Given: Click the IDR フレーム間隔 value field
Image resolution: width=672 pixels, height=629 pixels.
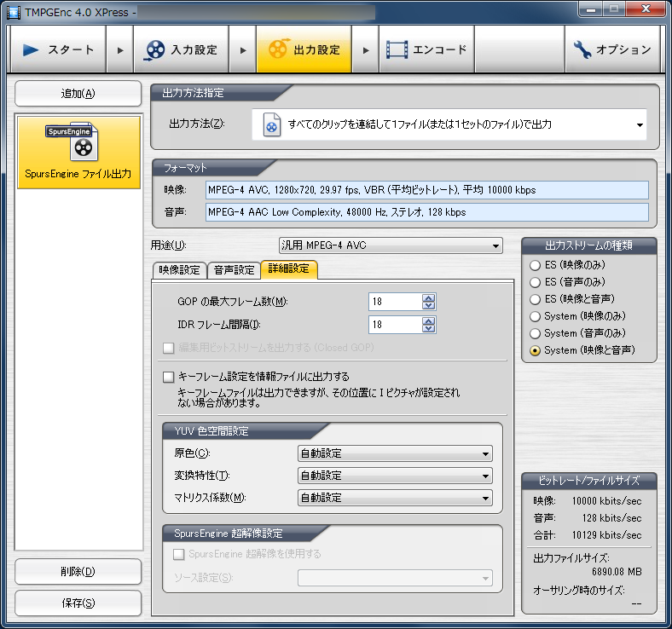Looking at the screenshot, I should tap(395, 325).
